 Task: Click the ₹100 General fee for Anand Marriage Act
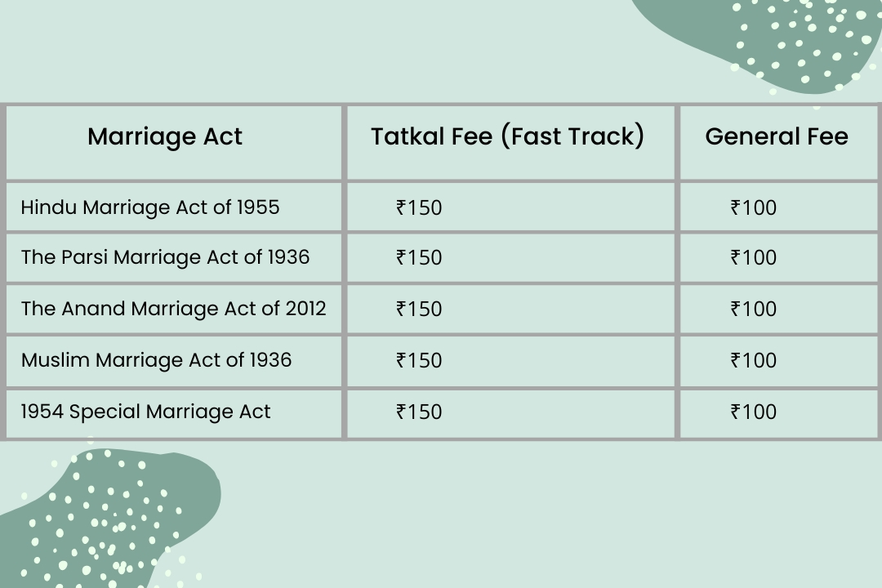pyautogui.click(x=754, y=310)
